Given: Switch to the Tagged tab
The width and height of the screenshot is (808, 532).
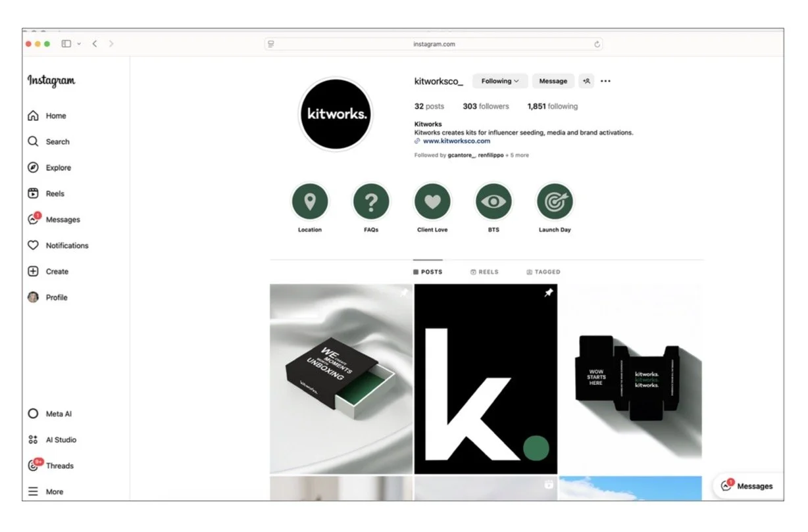Looking at the screenshot, I should pos(543,272).
